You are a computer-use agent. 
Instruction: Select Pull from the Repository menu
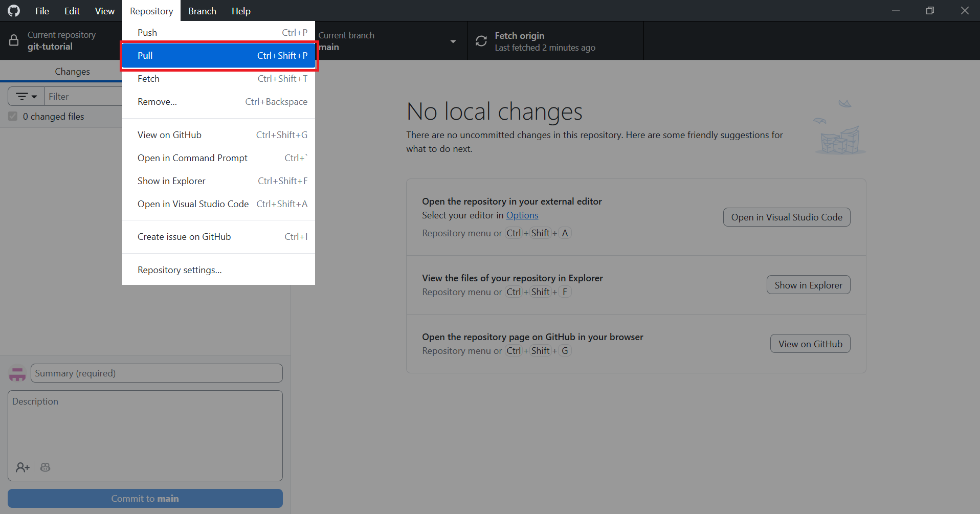click(218, 56)
